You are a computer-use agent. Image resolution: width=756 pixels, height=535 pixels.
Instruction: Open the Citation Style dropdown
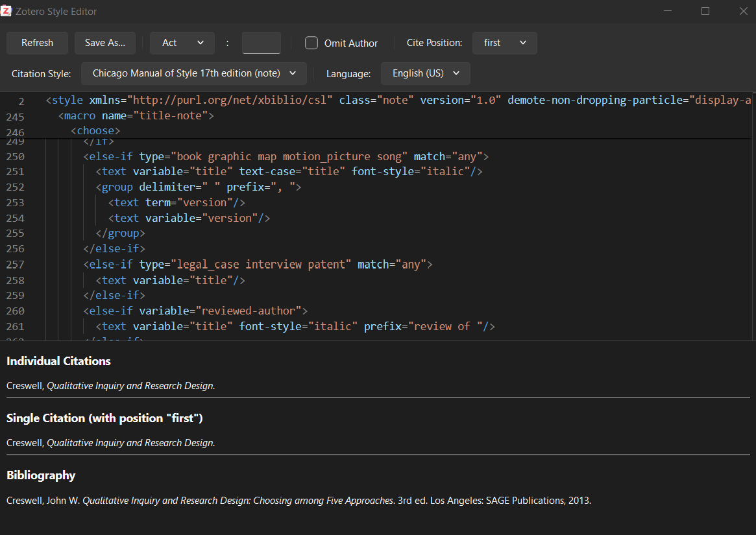point(194,73)
